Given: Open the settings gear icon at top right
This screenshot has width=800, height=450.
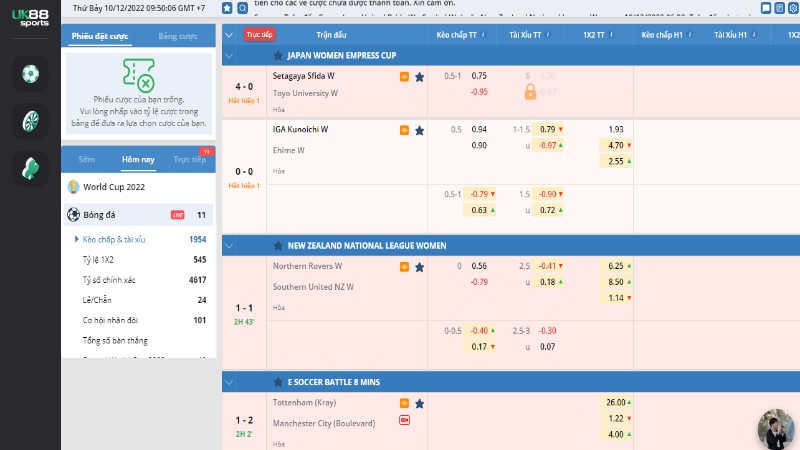Looking at the screenshot, I should coord(793,8).
